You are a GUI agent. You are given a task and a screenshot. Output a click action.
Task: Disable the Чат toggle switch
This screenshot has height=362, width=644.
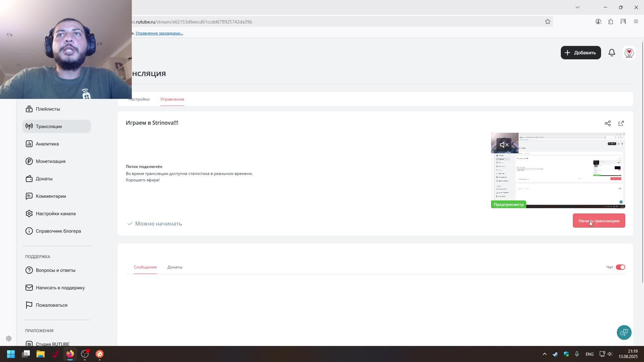coord(620,267)
